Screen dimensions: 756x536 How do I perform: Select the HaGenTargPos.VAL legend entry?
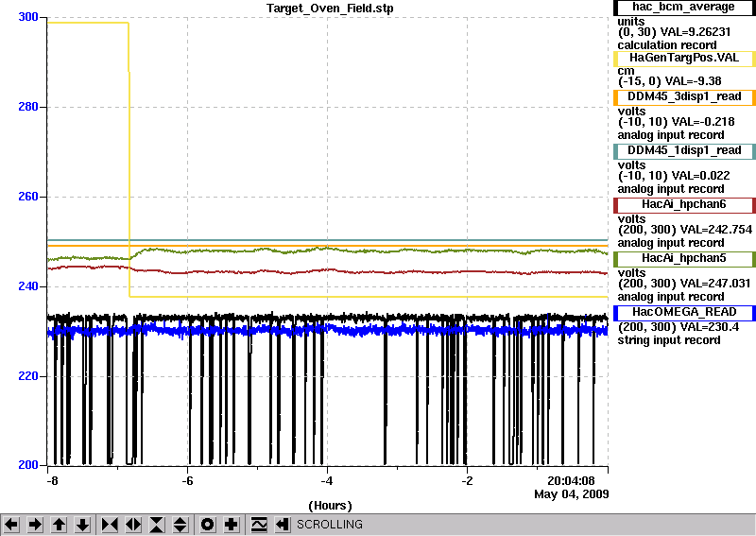(683, 59)
